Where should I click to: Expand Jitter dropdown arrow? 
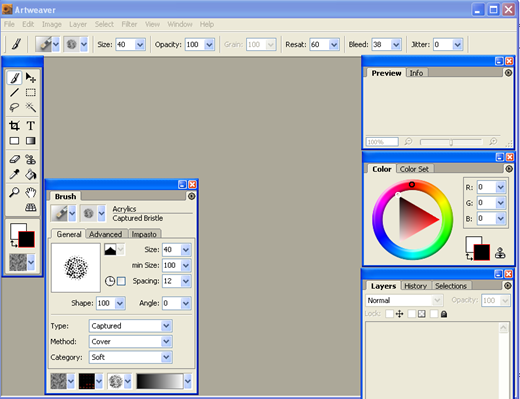click(x=458, y=44)
